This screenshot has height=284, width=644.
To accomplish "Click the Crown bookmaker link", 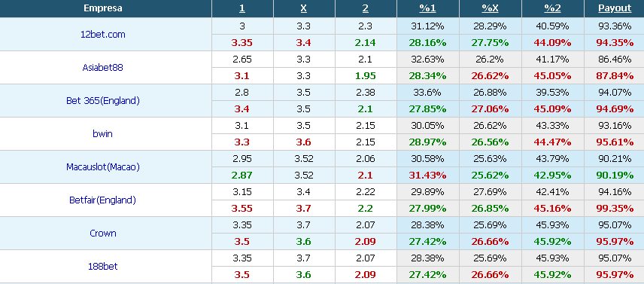I will pyautogui.click(x=102, y=233).
